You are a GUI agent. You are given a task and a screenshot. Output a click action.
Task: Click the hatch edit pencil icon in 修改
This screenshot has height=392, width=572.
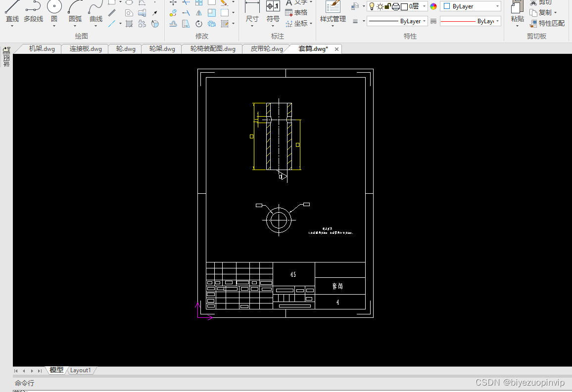(225, 24)
